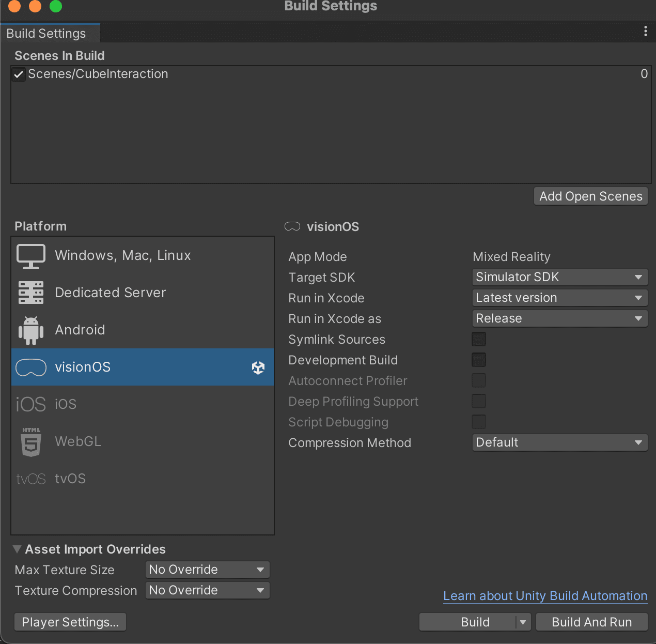
Task: Click the visionOS headset icon in platform list
Action: (31, 367)
